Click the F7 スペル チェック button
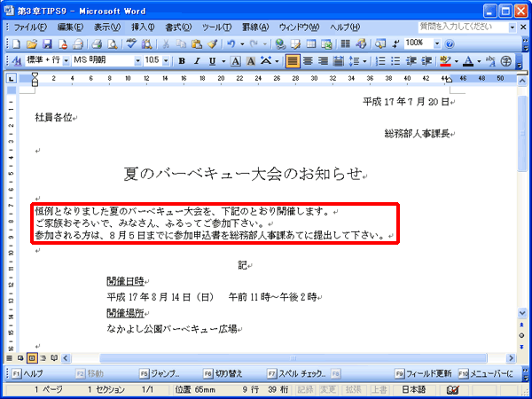This screenshot has height=399, width=532. [x=296, y=373]
